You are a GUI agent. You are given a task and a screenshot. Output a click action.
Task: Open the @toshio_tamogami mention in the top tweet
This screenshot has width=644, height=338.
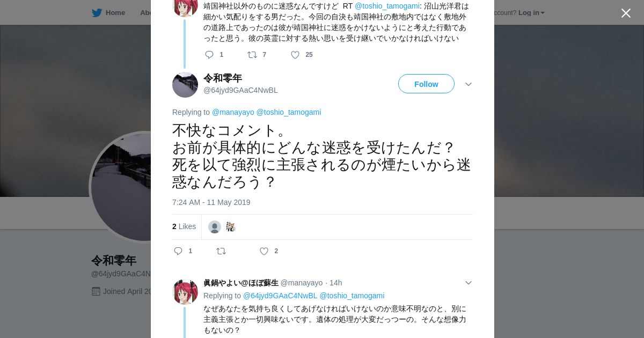coord(387,6)
